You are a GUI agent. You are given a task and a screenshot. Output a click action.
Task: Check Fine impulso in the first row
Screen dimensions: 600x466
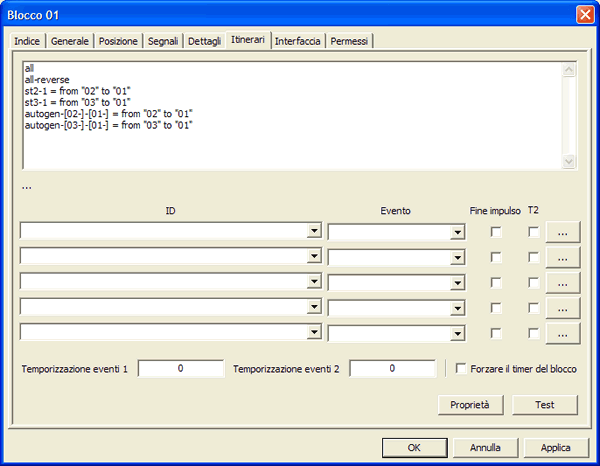pyautogui.click(x=495, y=232)
